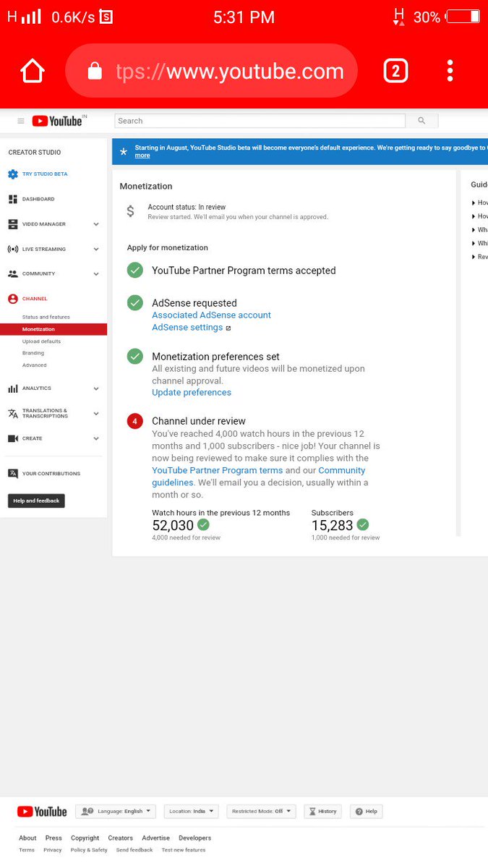Screen dimensions: 488x868
Task: Click the search magnifier button
Action: click(x=421, y=121)
